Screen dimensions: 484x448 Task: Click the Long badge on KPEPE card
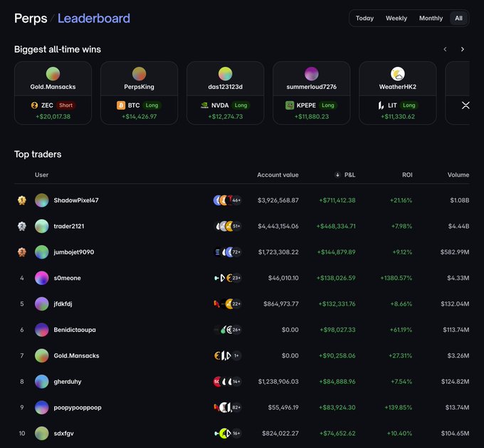(328, 105)
